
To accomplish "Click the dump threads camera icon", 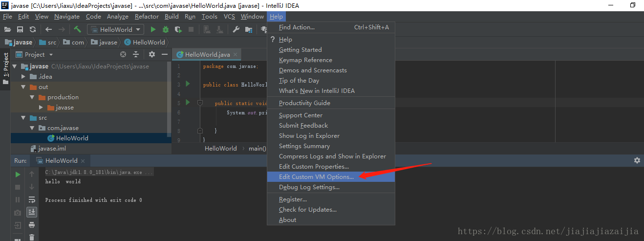I will (x=18, y=213).
